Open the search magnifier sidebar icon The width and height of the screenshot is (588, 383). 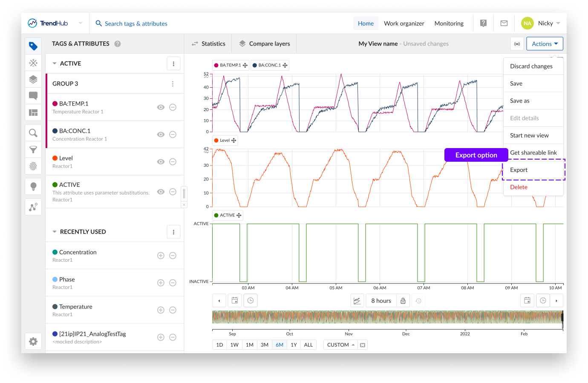coord(33,133)
